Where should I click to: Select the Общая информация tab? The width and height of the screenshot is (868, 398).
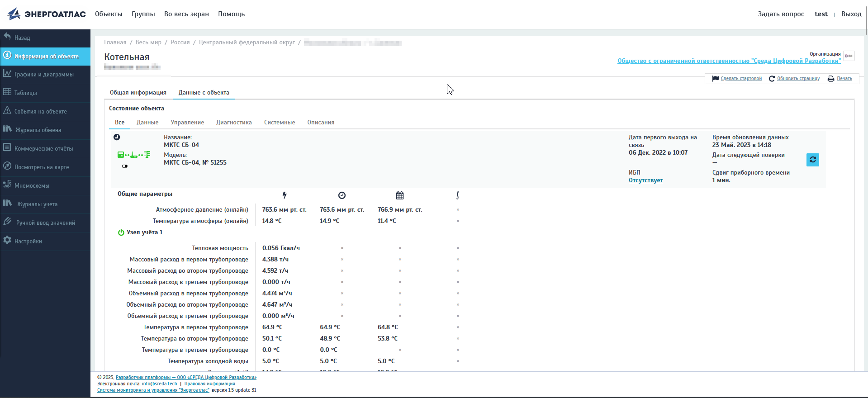(138, 93)
